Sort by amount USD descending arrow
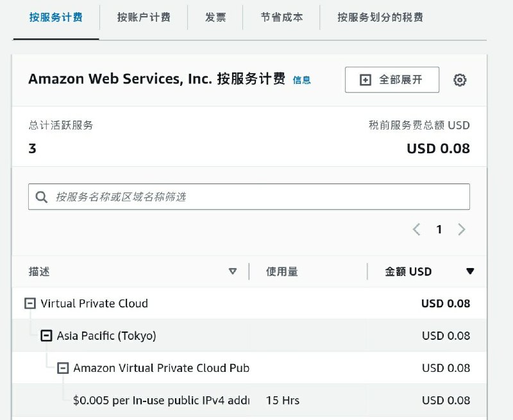The height and width of the screenshot is (420, 513). (470, 271)
